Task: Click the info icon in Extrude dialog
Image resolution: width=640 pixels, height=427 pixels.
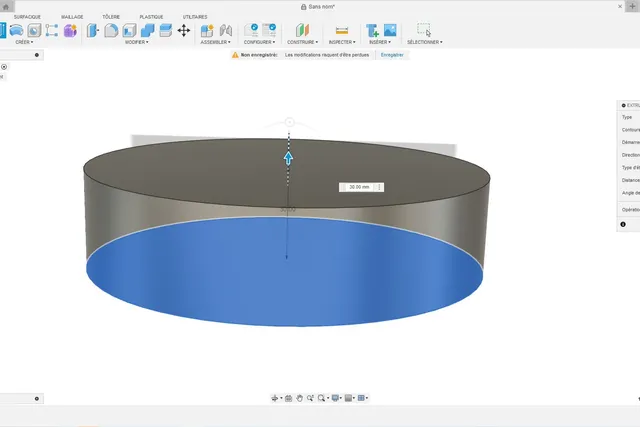Action: click(x=623, y=224)
